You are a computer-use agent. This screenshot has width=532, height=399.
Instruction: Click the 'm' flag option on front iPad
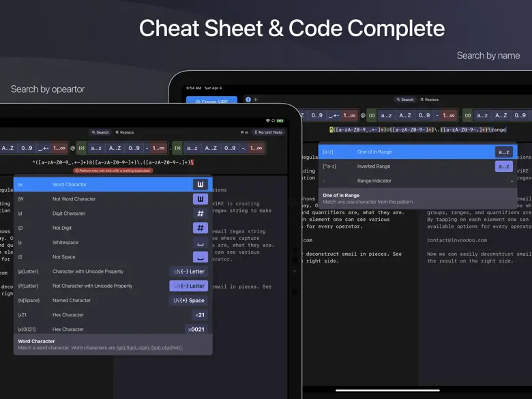pos(244,132)
